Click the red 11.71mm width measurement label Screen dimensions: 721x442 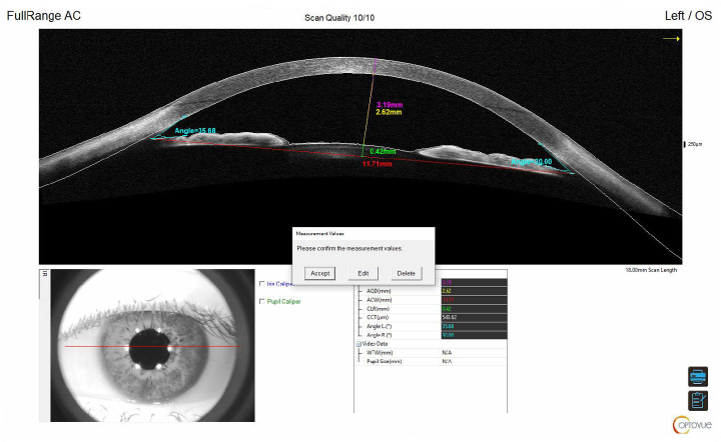(x=376, y=163)
